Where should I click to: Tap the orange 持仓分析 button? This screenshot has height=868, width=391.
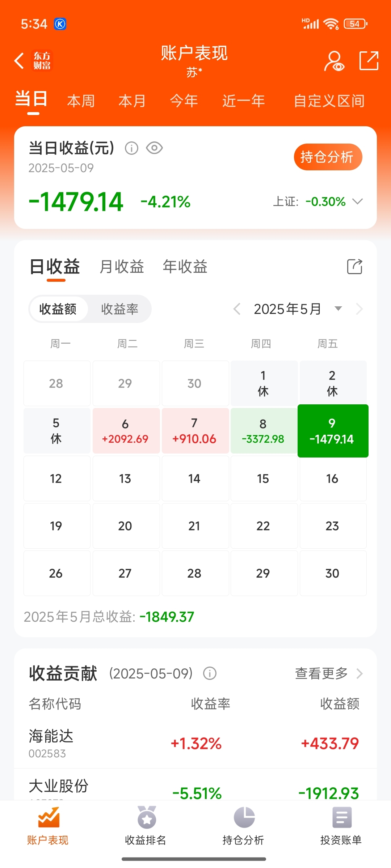click(328, 157)
